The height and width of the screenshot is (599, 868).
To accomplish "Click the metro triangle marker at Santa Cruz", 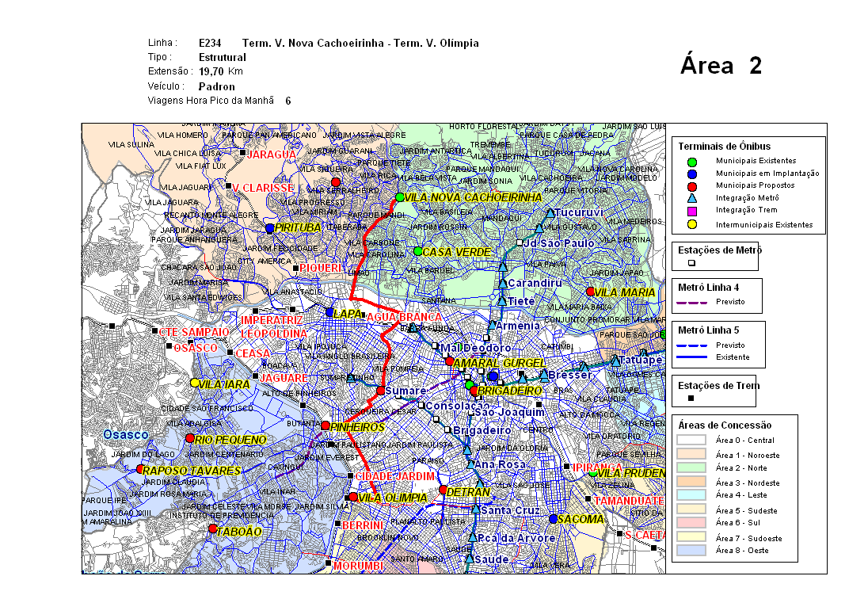I will coord(475,508).
